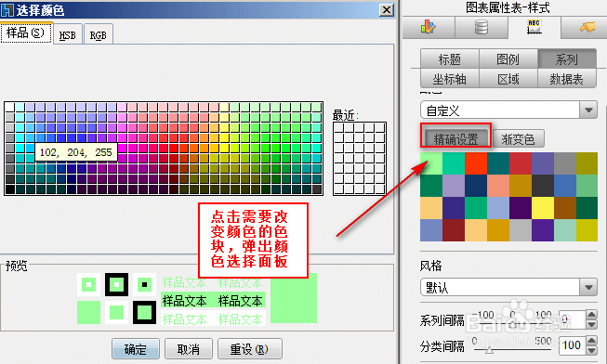
Task: Close the 选择颜色 dialog
Action: (x=386, y=9)
